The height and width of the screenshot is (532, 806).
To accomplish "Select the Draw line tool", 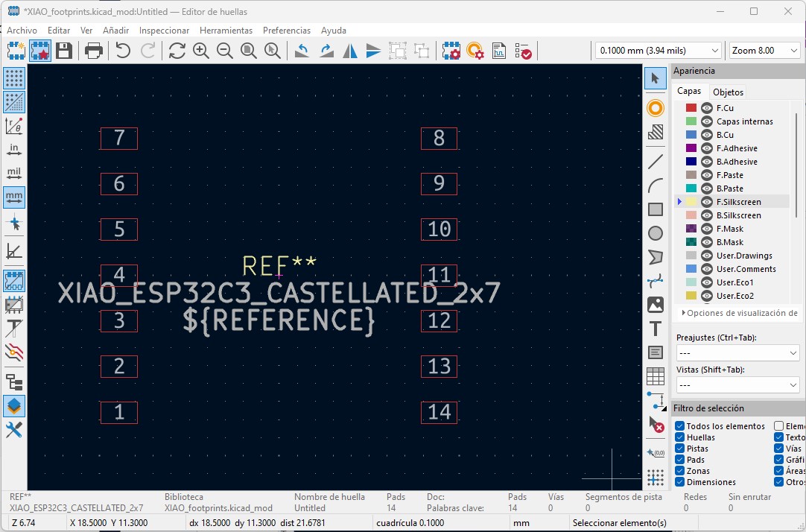I will click(x=656, y=162).
